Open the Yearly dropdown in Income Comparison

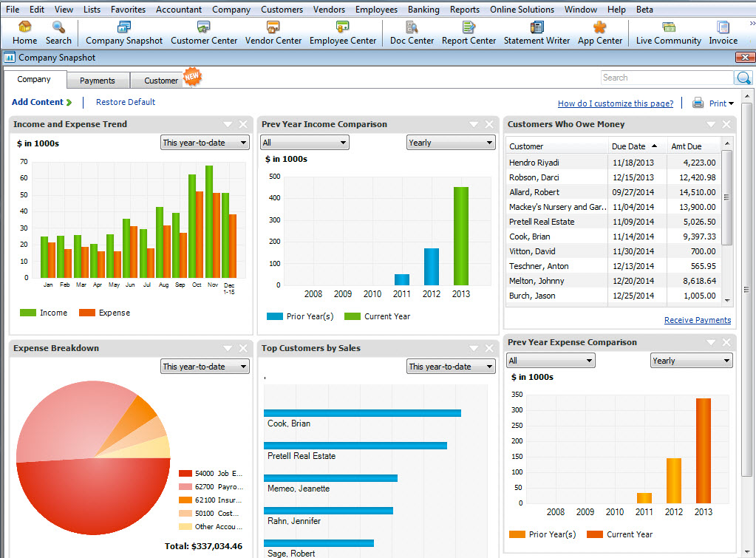tap(451, 143)
